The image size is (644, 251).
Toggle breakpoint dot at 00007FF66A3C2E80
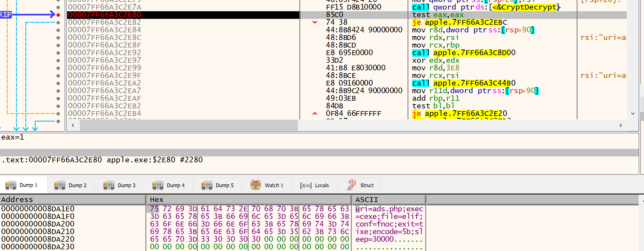58,15
